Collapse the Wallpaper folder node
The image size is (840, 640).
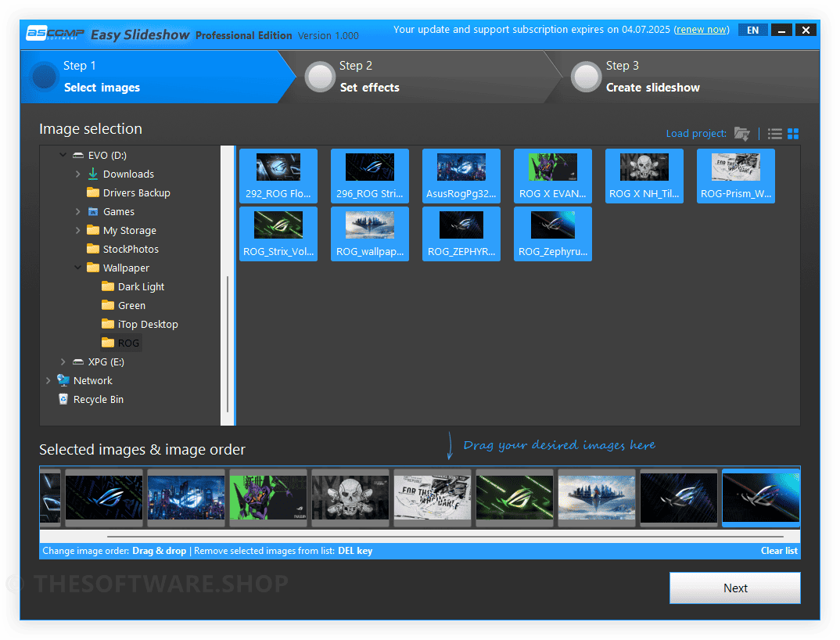77,267
